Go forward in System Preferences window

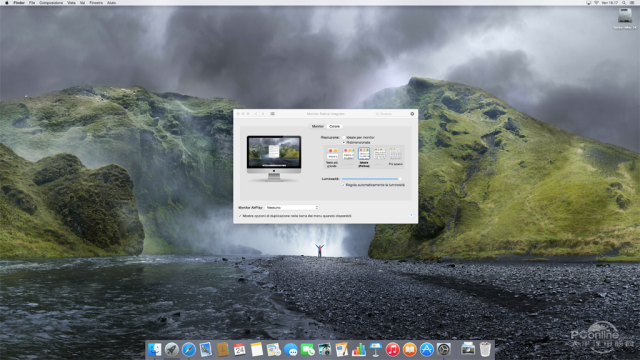262,114
